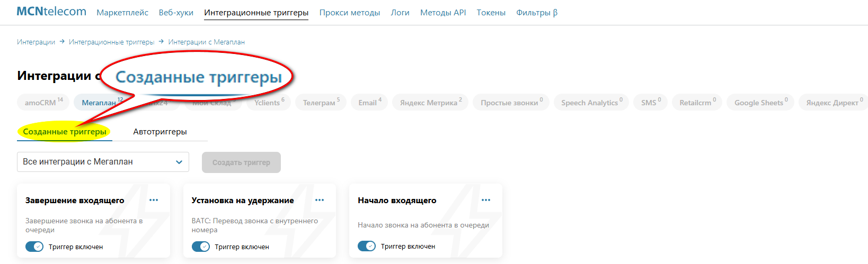Disable trigger Установка на удержание
868x264 pixels.
coord(201,247)
